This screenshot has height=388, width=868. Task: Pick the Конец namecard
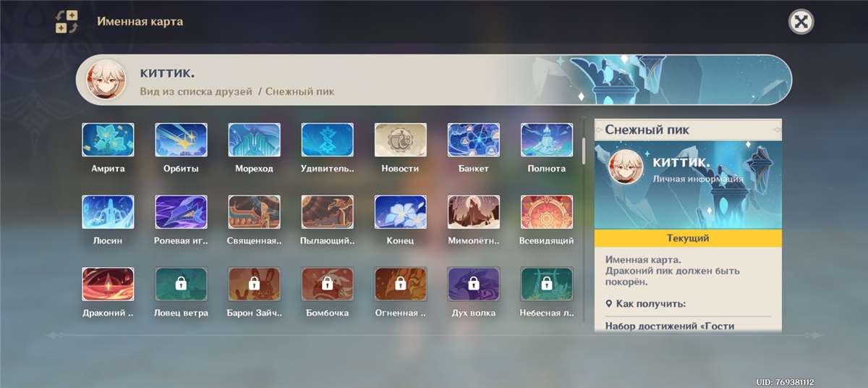point(400,212)
